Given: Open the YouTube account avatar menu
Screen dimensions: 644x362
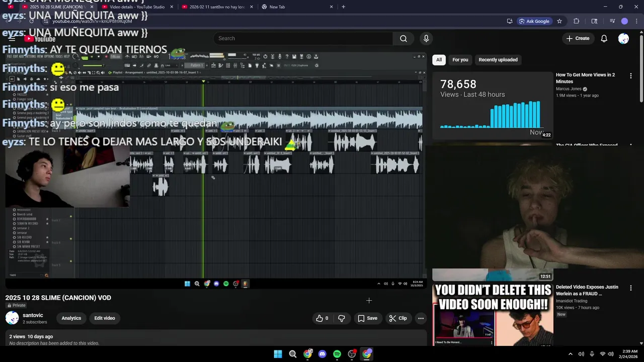Looking at the screenshot, I should [623, 38].
